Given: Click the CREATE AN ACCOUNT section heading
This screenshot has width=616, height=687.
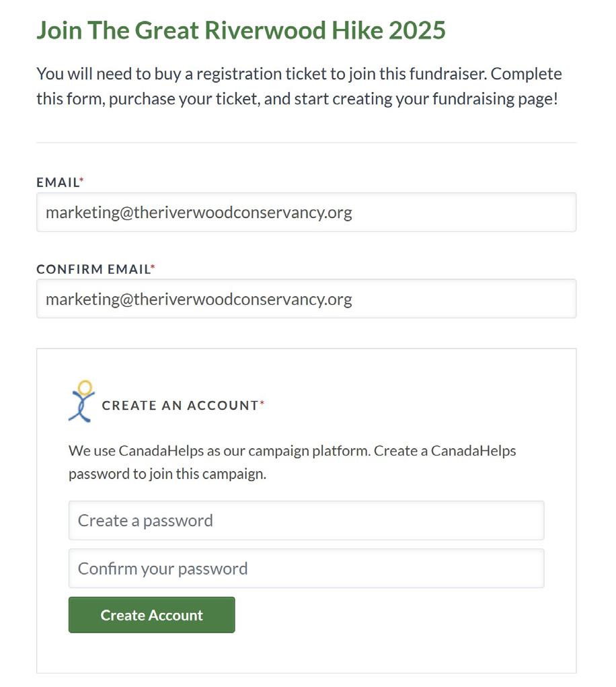Looking at the screenshot, I should (180, 405).
